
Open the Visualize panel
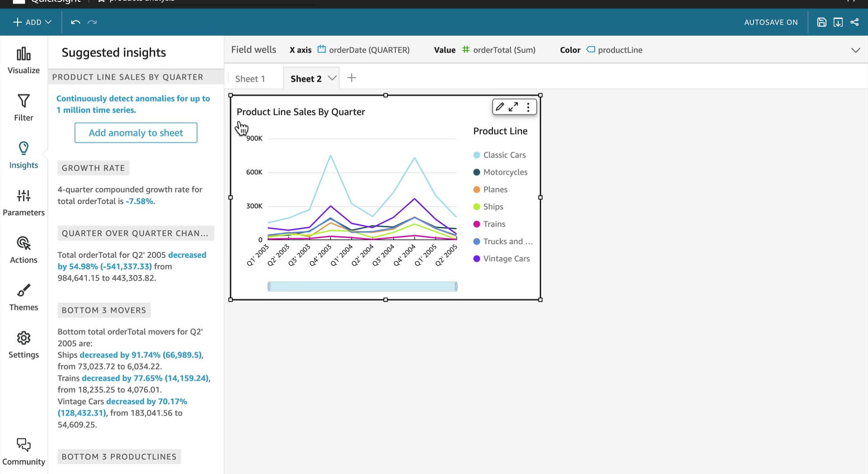(x=24, y=61)
